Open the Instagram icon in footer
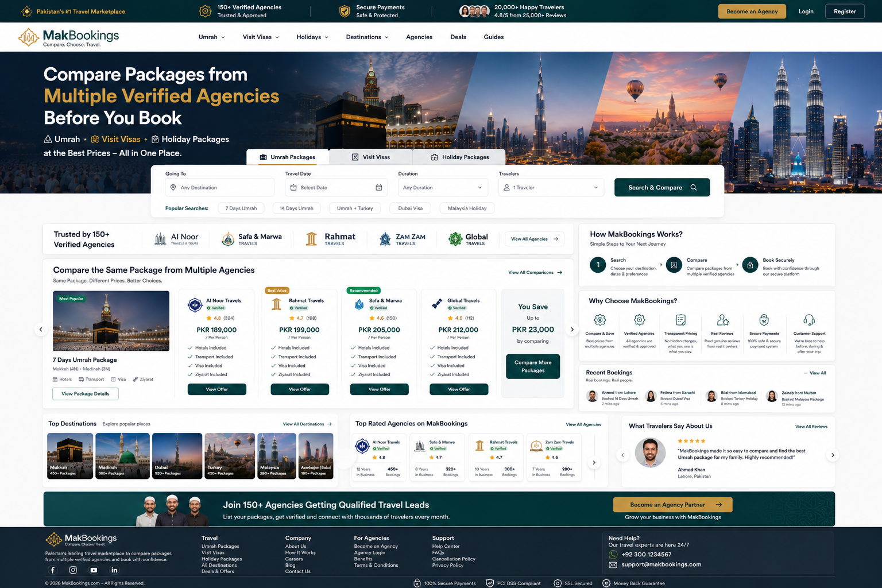Image resolution: width=882 pixels, height=588 pixels. [x=73, y=570]
